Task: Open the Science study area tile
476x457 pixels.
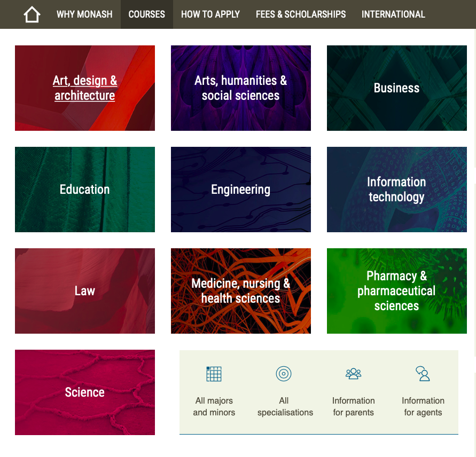Action: coord(85,392)
